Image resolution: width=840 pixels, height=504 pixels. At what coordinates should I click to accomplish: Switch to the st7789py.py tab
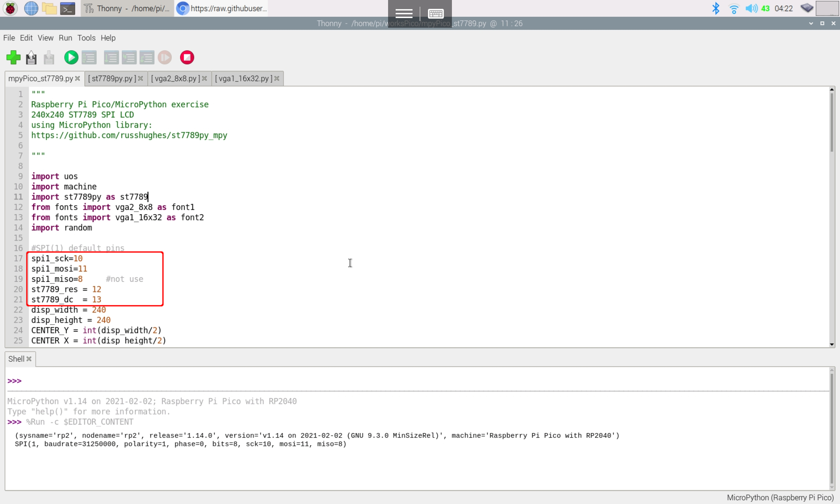(x=112, y=79)
